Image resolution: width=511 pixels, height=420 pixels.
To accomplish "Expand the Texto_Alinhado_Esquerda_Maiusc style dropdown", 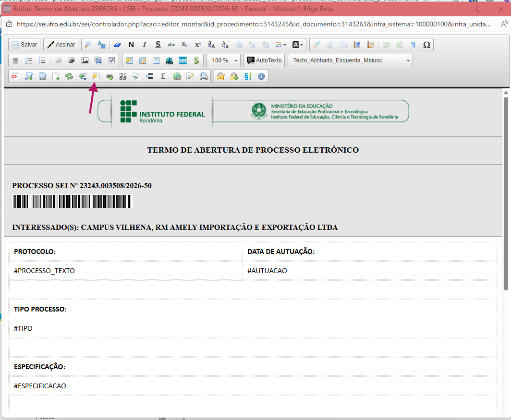I will tap(408, 60).
